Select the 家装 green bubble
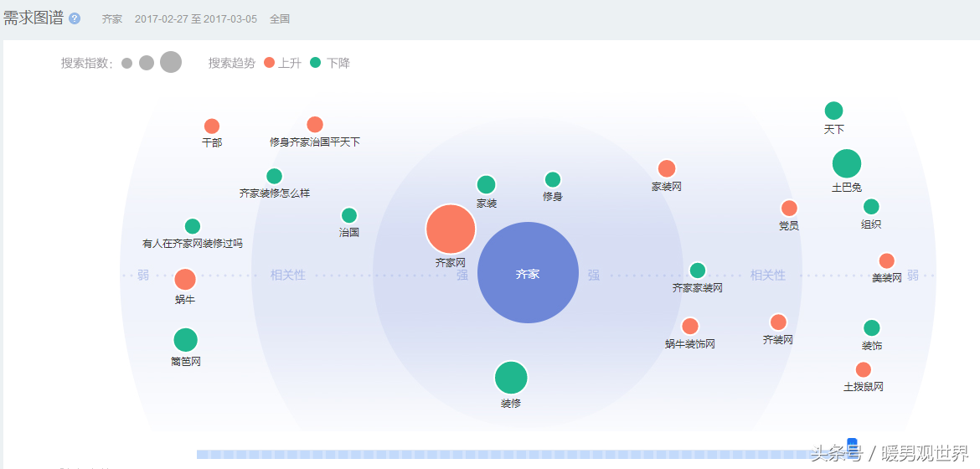Viewport: 980px width, 469px height. click(x=487, y=184)
